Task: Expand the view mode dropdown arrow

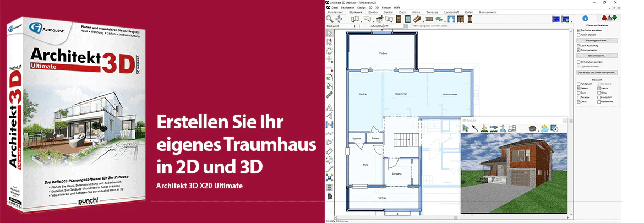Action: tap(572, 21)
